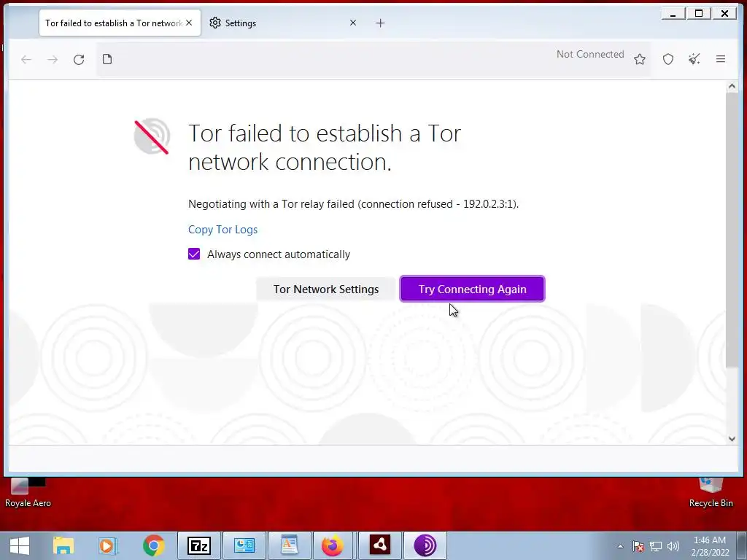Click the Tor Browser taskbar icon
This screenshot has height=560, width=747.
pos(425,545)
